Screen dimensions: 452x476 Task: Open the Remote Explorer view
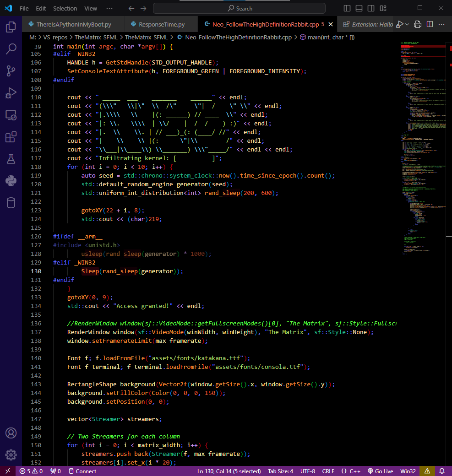point(11,115)
